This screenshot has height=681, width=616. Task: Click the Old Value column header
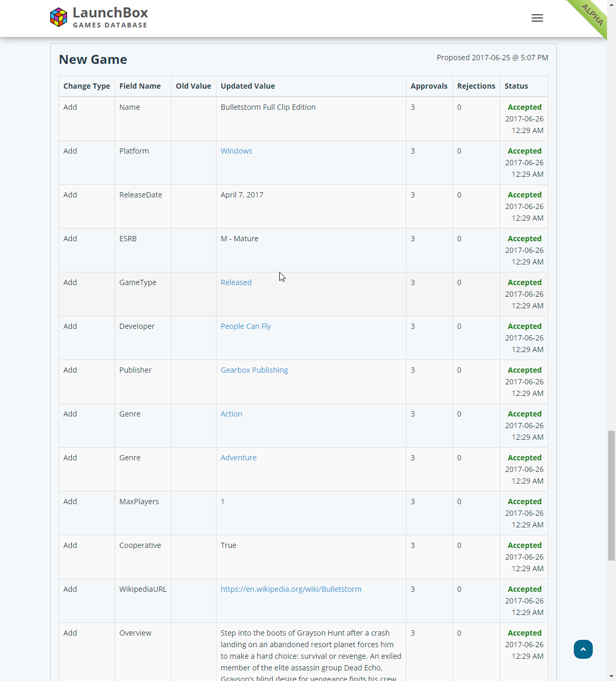(193, 86)
